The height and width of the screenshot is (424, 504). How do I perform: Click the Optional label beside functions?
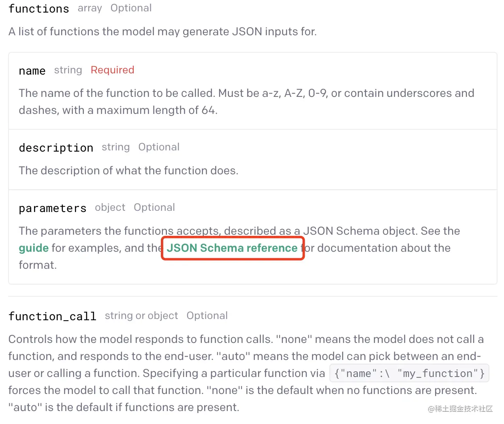coord(131,8)
